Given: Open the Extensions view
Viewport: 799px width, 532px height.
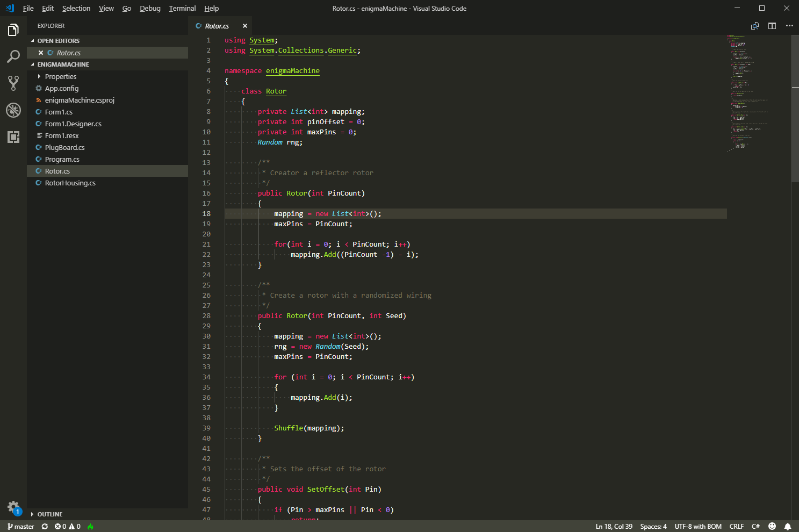Looking at the screenshot, I should [13, 136].
